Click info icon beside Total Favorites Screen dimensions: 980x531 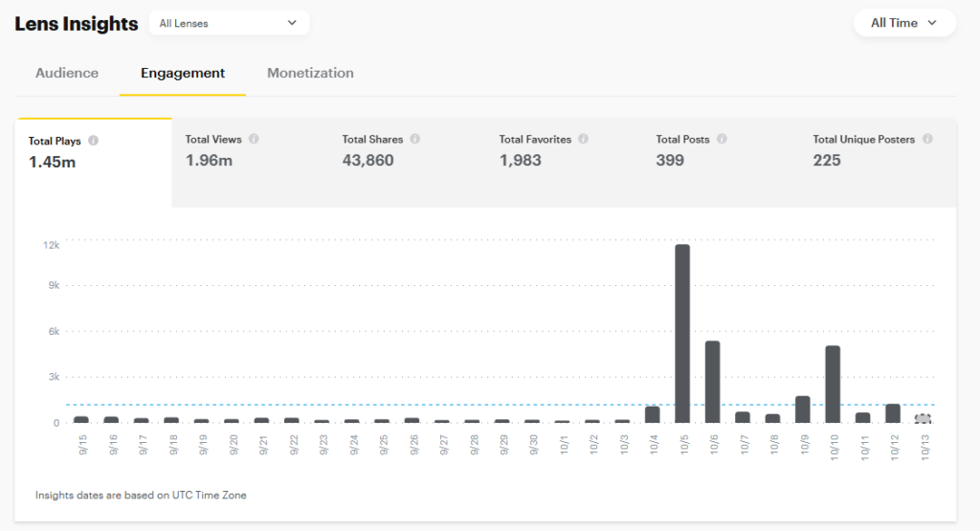pos(583,139)
